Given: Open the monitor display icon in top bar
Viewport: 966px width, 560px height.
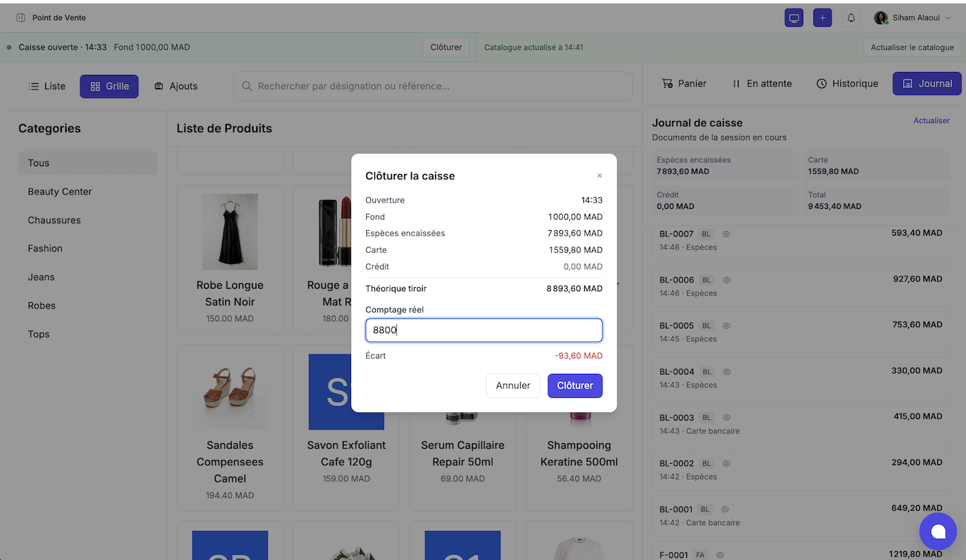Looking at the screenshot, I should click(x=794, y=18).
